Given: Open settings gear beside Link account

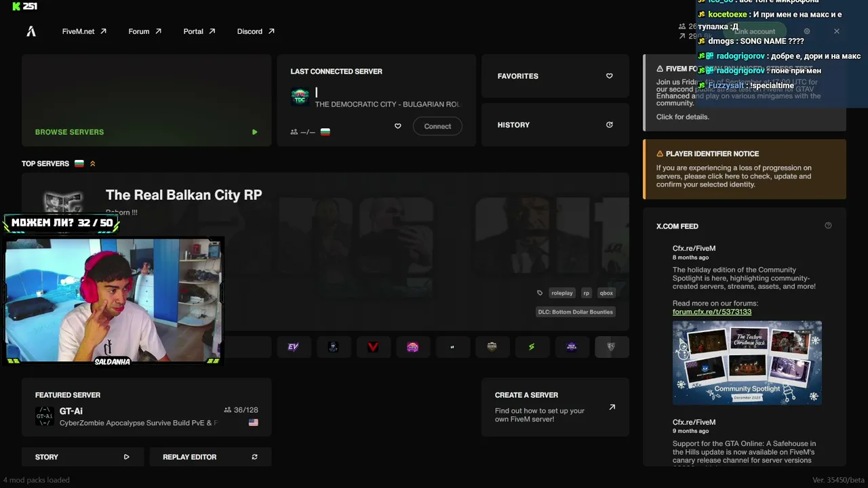Looking at the screenshot, I should pyautogui.click(x=806, y=31).
